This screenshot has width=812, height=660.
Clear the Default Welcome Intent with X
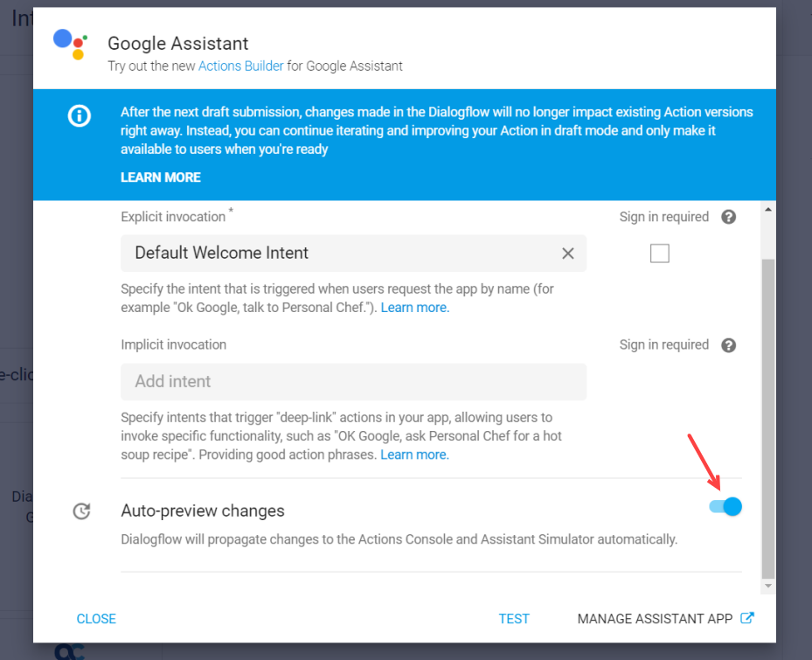pyautogui.click(x=568, y=254)
